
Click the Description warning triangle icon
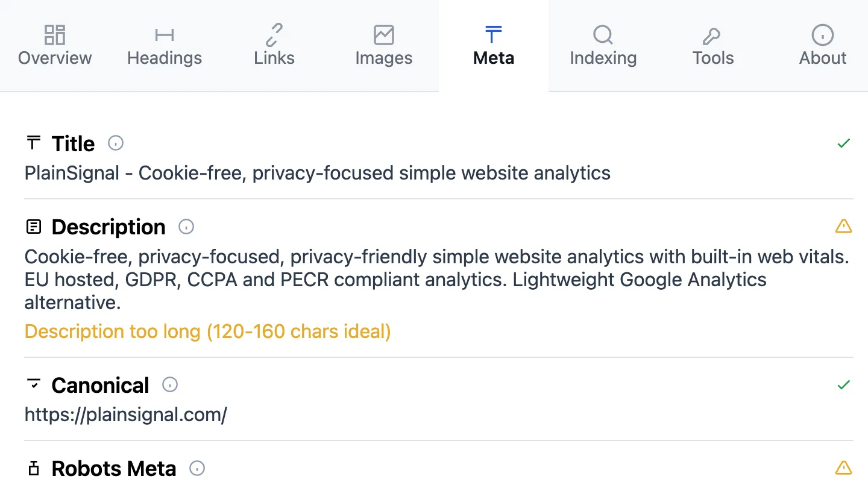843,227
